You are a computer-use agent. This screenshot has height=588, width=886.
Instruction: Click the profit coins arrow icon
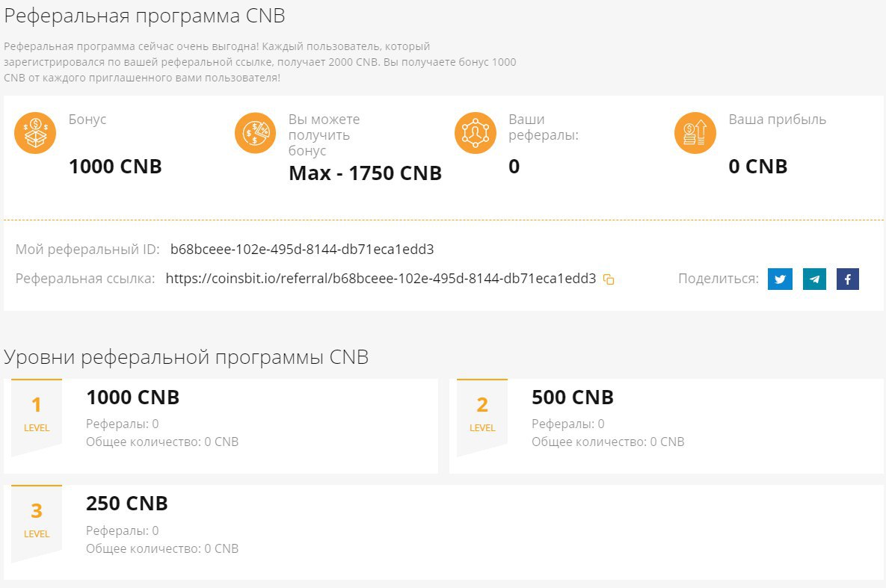[695, 133]
